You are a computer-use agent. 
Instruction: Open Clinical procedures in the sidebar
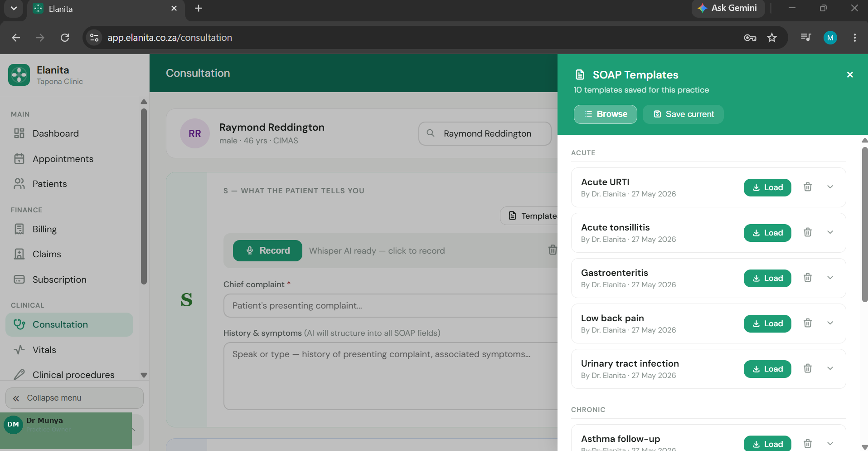coord(69,375)
